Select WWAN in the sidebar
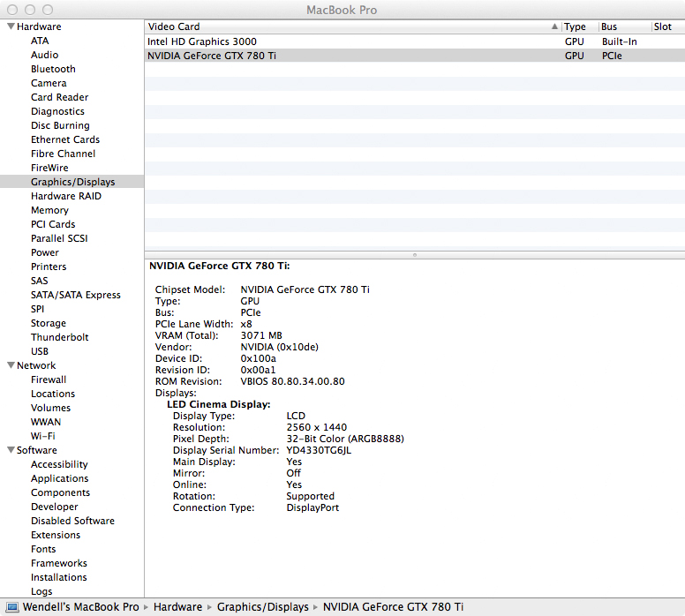The height and width of the screenshot is (616, 685). pos(46,422)
